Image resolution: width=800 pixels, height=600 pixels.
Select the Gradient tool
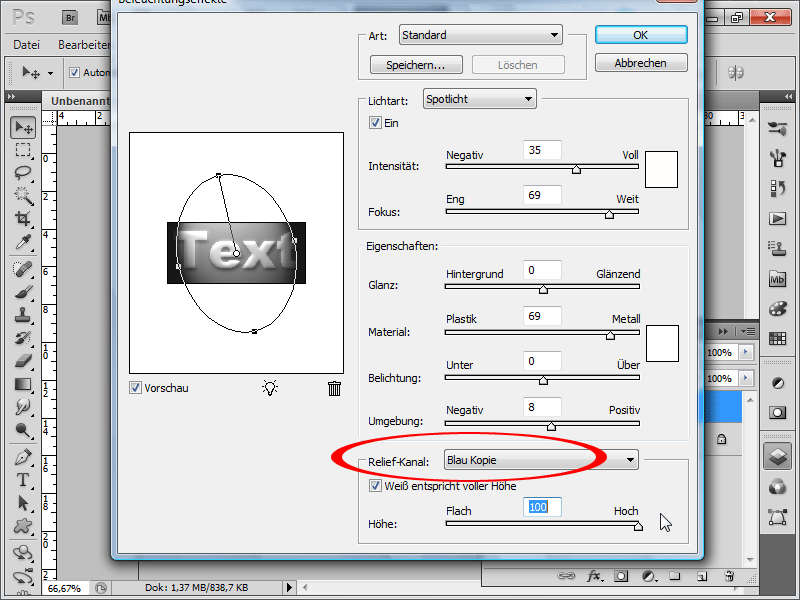(23, 384)
